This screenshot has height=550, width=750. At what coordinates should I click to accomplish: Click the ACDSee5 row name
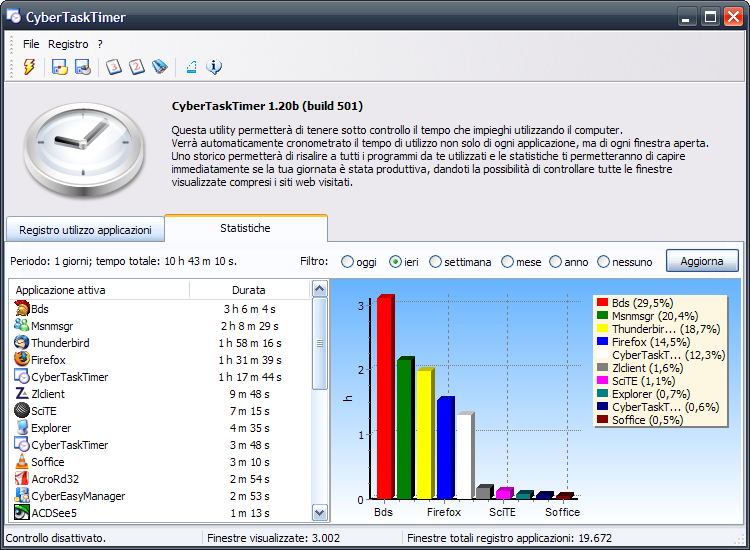[54, 513]
